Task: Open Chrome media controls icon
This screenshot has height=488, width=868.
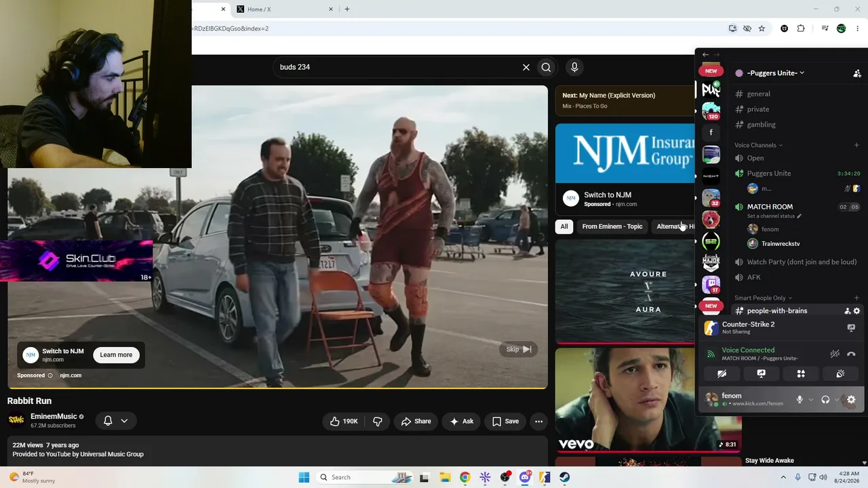Action: [x=825, y=28]
